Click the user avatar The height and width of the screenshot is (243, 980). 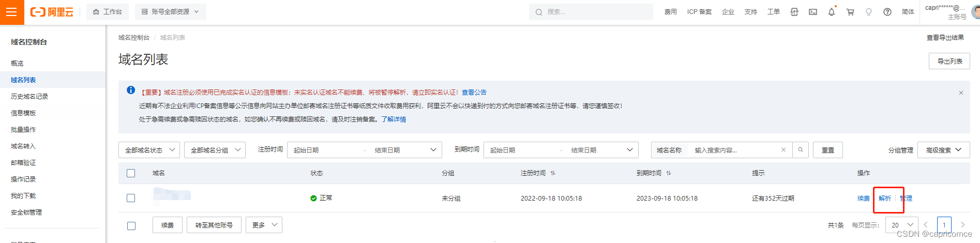(975, 11)
